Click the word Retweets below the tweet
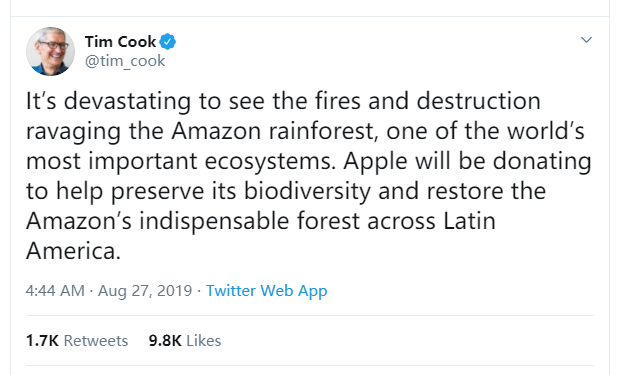Screen dimensions: 624x375 96,341
